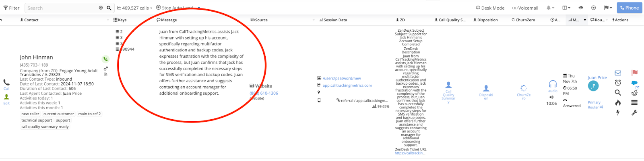Click the Salesforce cloud icon

click(634, 83)
